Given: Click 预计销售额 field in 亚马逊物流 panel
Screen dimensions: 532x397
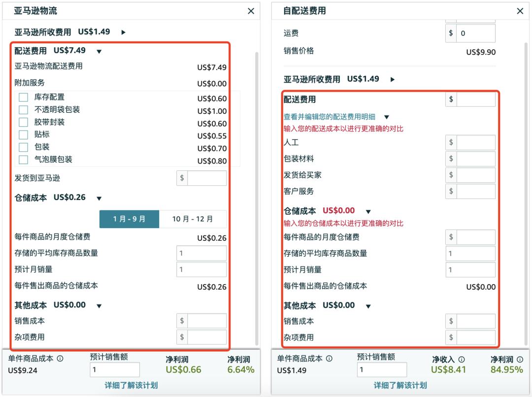Looking at the screenshot, I should [x=115, y=369].
